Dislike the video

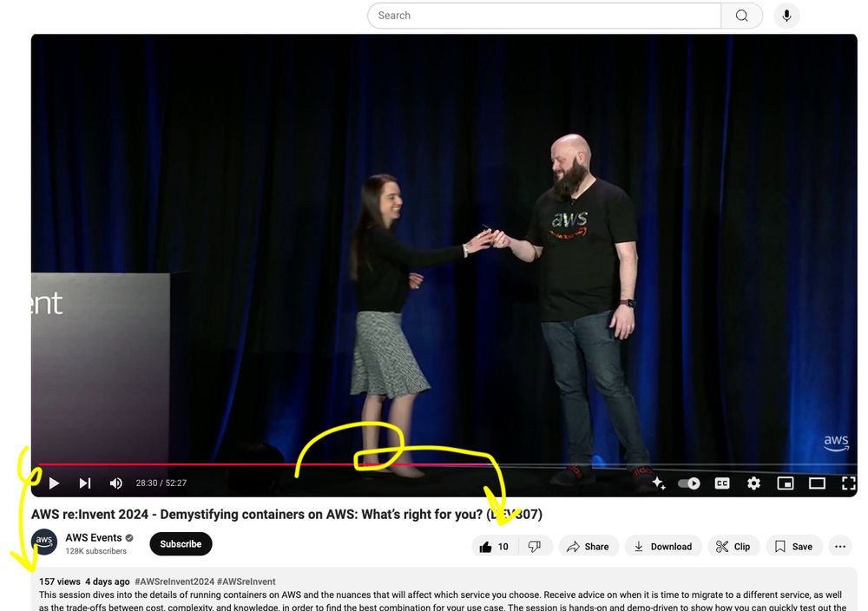535,547
